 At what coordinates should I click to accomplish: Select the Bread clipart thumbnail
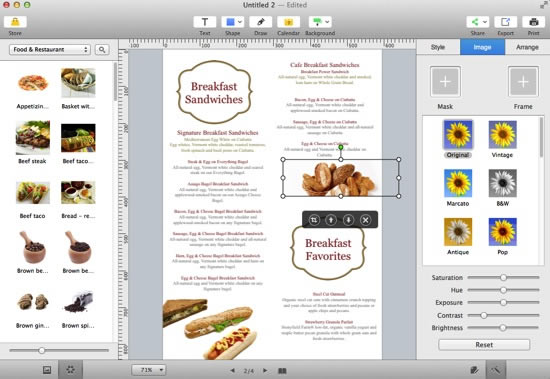tap(78, 192)
